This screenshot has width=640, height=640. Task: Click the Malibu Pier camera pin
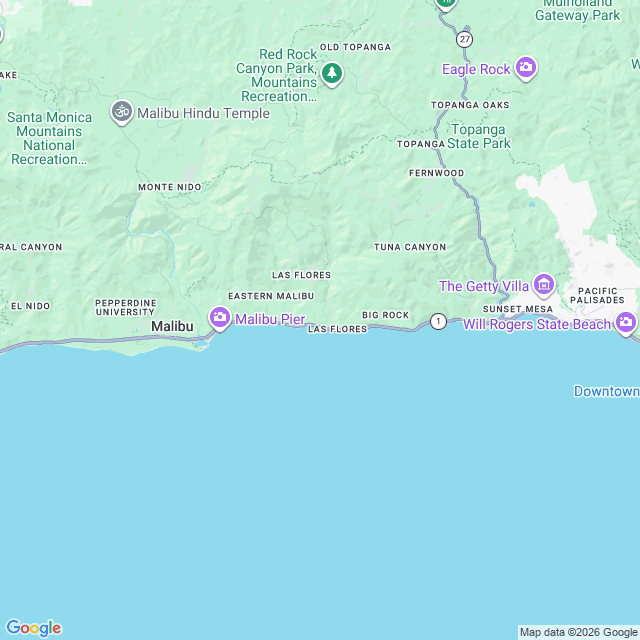pyautogui.click(x=220, y=318)
